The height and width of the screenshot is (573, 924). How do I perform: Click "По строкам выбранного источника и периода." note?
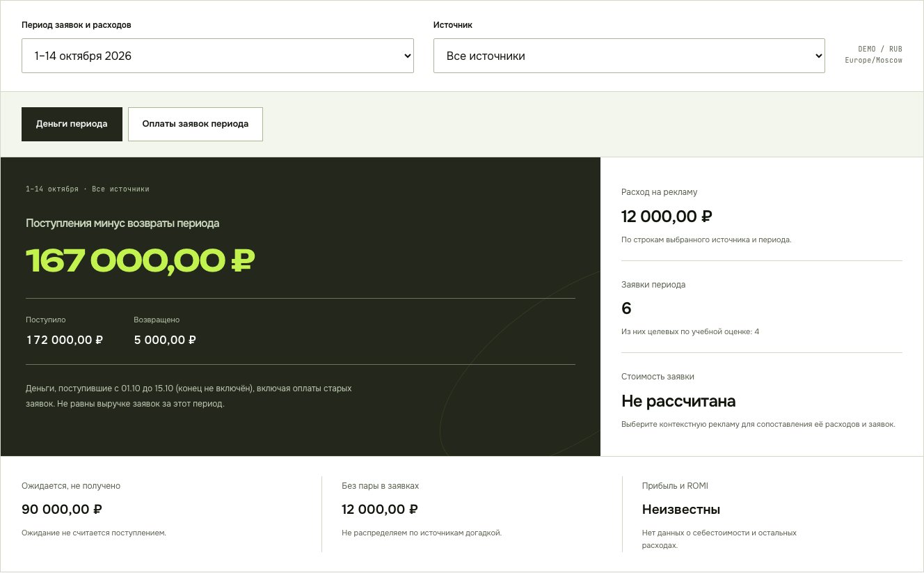click(x=706, y=240)
